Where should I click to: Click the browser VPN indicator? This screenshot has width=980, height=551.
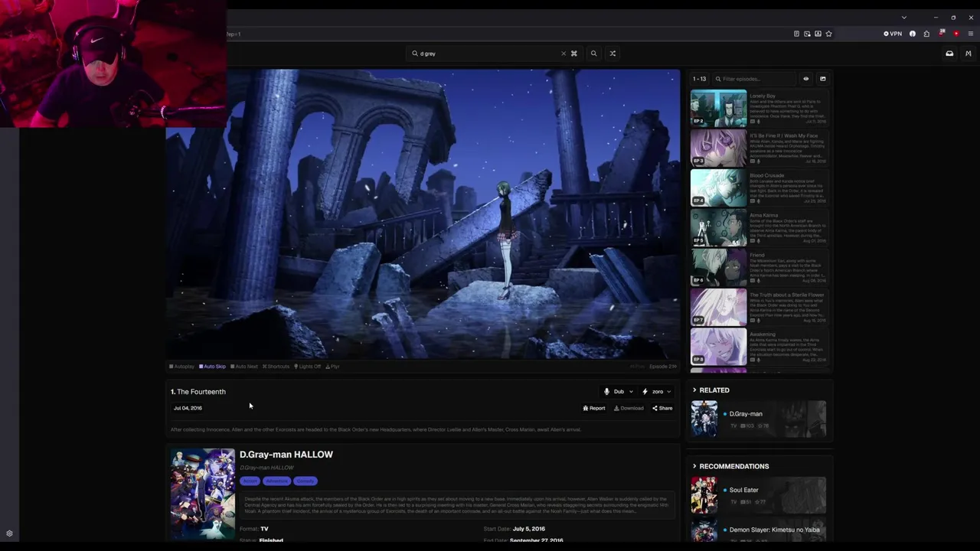click(893, 34)
